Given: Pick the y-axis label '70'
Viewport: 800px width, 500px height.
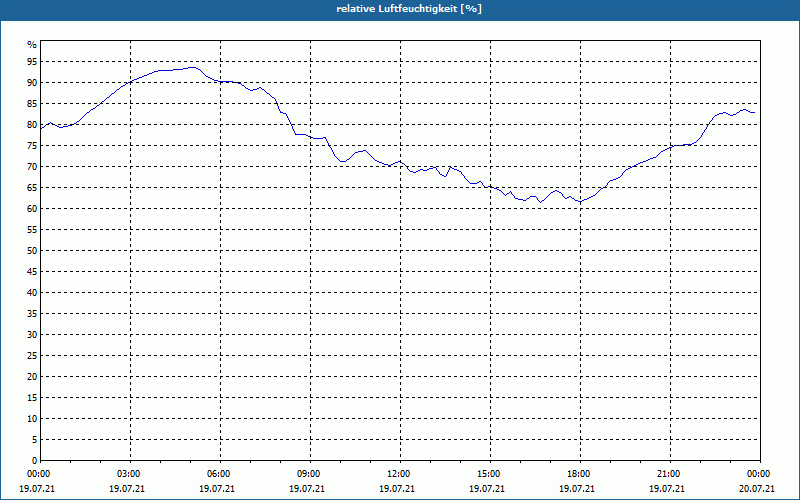Looking at the screenshot, I should [x=32, y=167].
